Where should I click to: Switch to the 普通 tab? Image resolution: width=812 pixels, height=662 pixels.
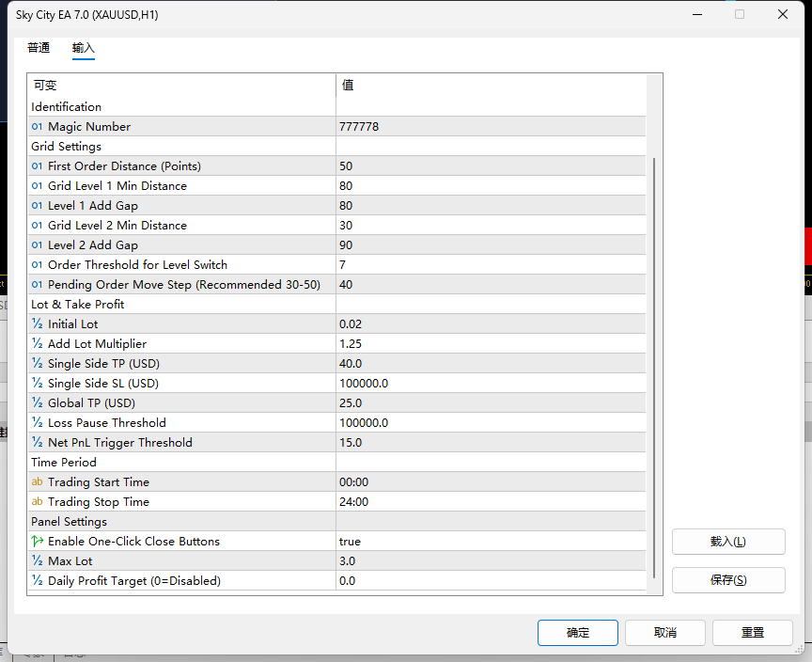coord(39,48)
